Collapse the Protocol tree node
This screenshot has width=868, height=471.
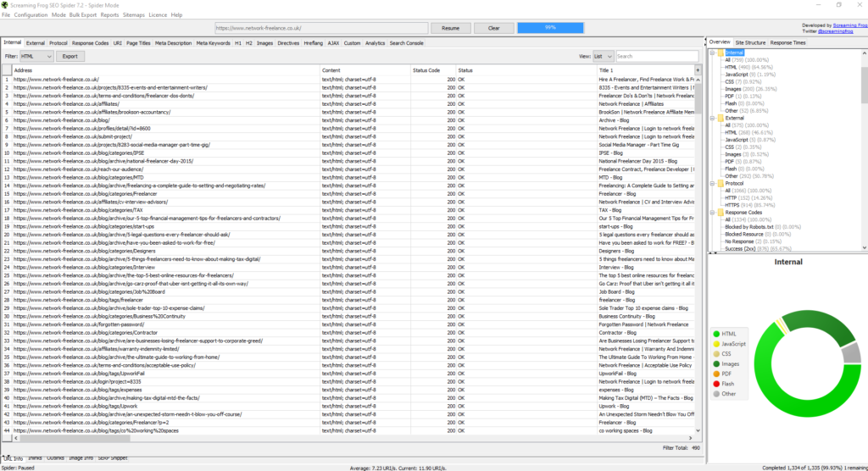pos(712,183)
